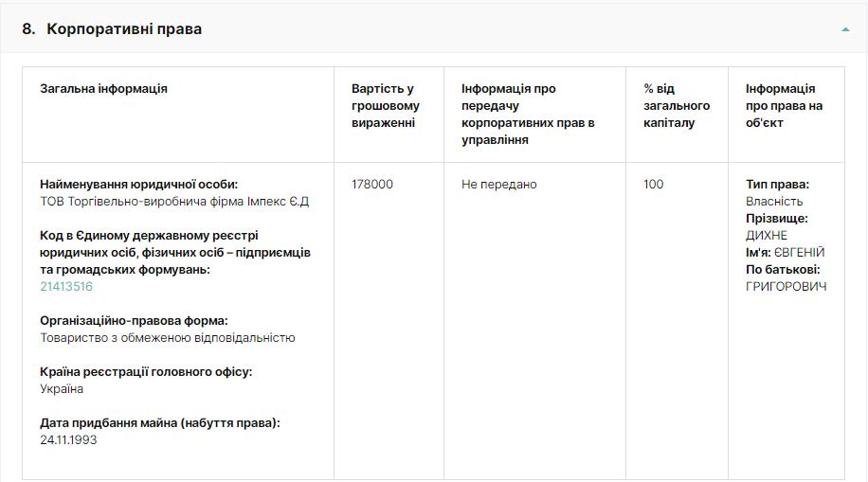
Task: Click the surname ДИХНЕ
Action: (x=767, y=236)
